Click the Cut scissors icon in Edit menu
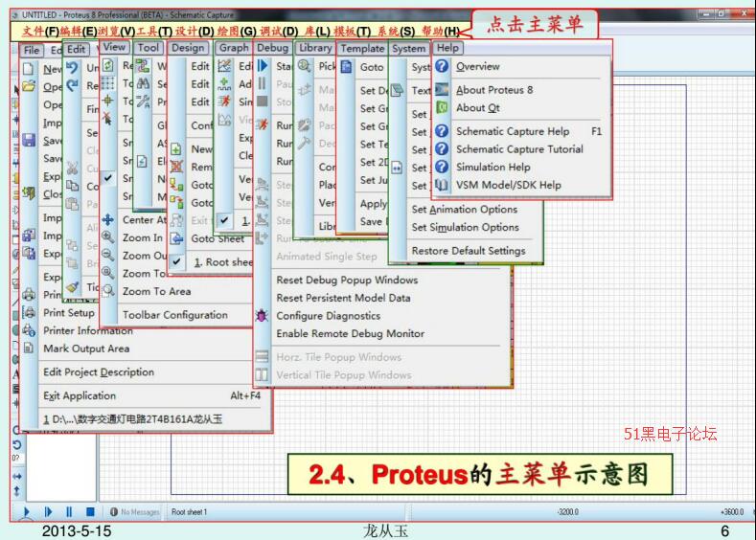This screenshot has height=540, width=756. pos(72,169)
